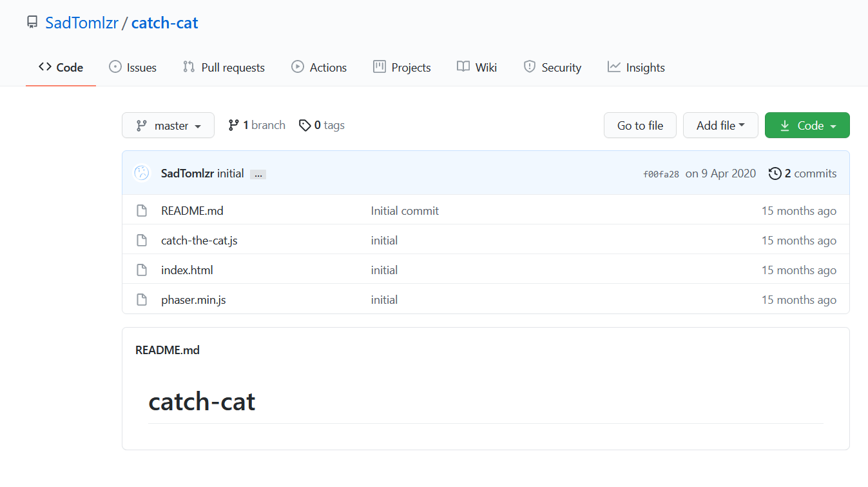Expand commit description ellipsis button
This screenshot has width=868, height=487.
point(258,174)
